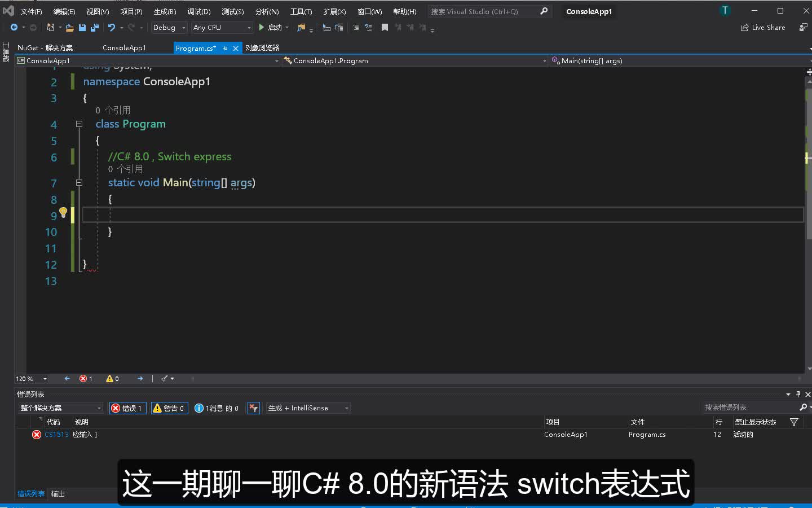
Task: Start debugging with the green play icon
Action: (x=262, y=27)
